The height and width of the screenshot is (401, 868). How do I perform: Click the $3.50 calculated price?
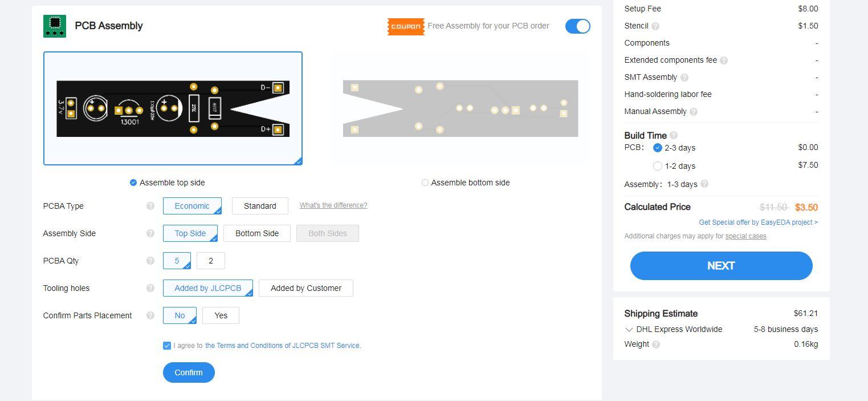point(806,208)
